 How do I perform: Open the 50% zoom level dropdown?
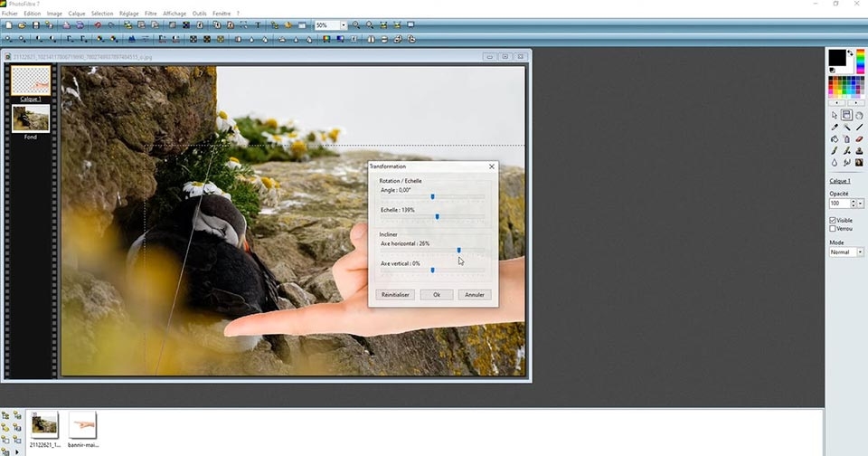tap(344, 25)
